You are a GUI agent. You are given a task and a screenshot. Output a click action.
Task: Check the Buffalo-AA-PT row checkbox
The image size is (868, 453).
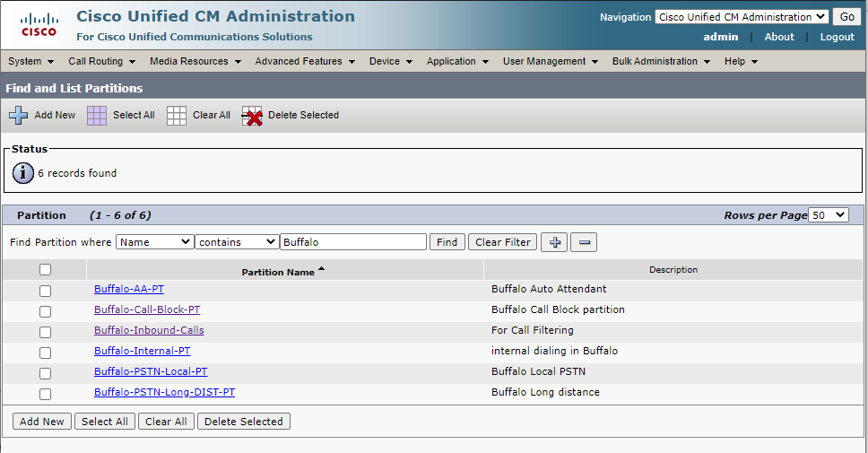(45, 291)
